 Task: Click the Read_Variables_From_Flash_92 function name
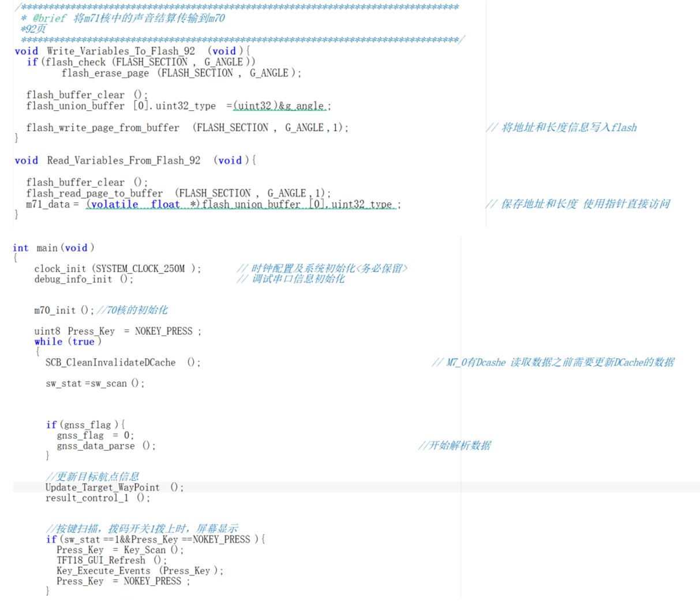point(123,160)
